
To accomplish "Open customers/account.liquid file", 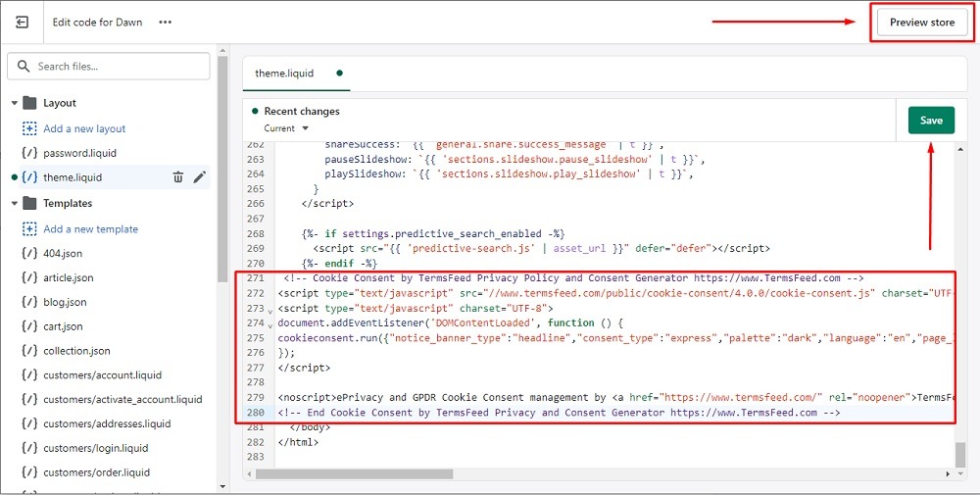I will point(103,375).
